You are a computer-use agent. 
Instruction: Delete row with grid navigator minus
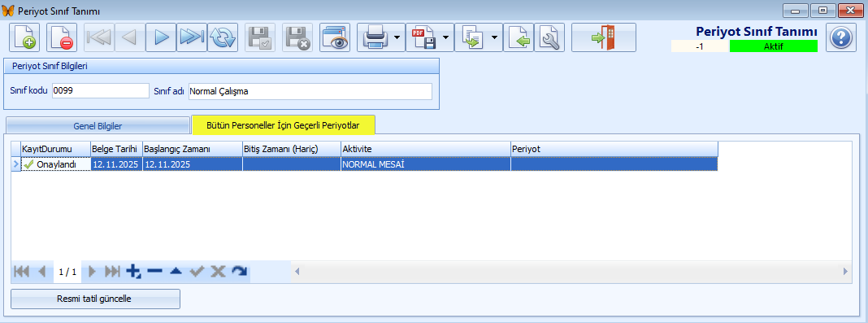point(155,272)
